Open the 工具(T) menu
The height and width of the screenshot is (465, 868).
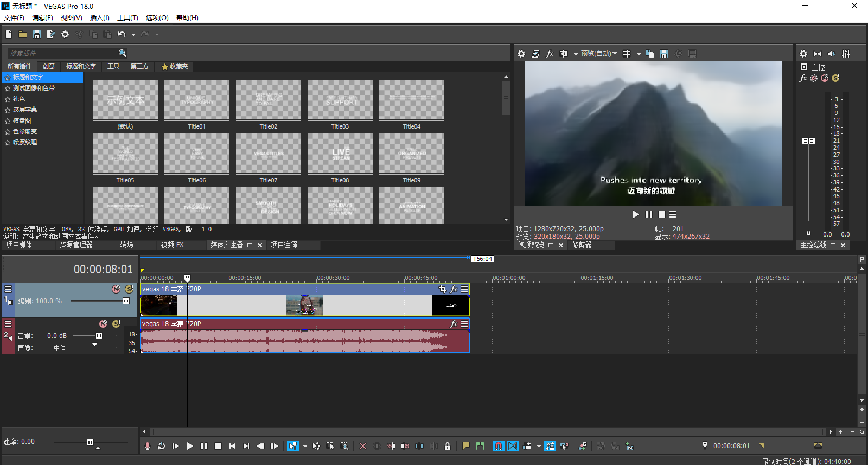pyautogui.click(x=127, y=17)
